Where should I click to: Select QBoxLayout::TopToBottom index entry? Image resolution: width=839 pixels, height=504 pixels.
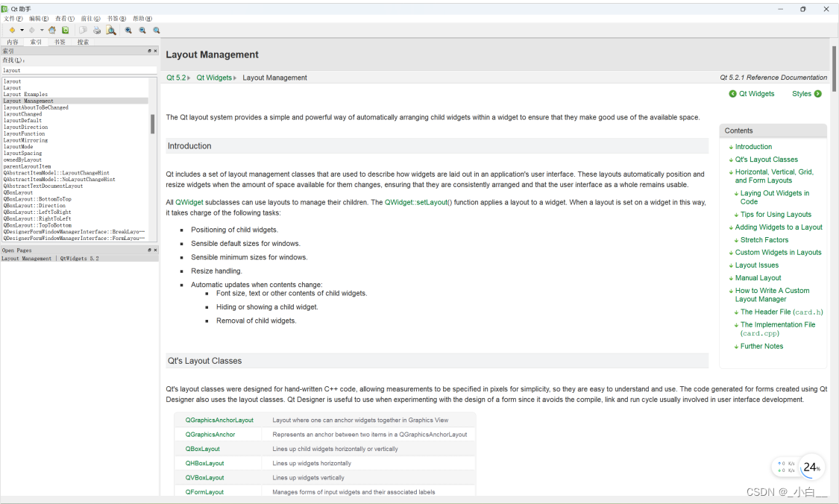tap(37, 225)
